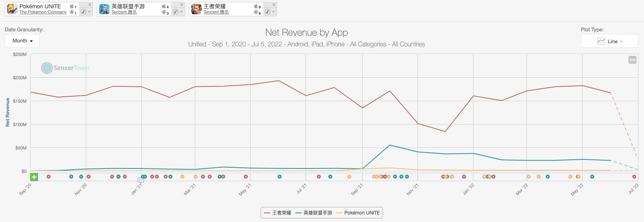Click the Plot Type label
Viewport: 644px width, 222px height.
tap(592, 30)
